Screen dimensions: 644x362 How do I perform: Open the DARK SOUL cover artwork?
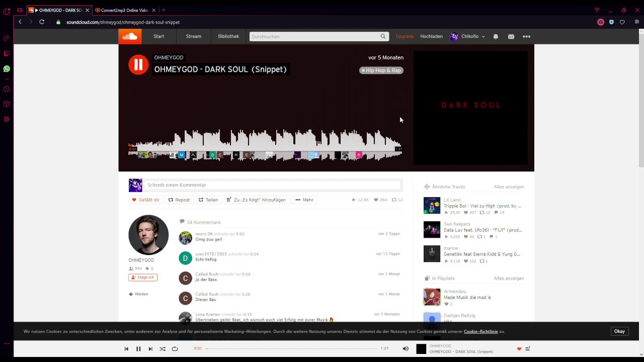tap(470, 108)
